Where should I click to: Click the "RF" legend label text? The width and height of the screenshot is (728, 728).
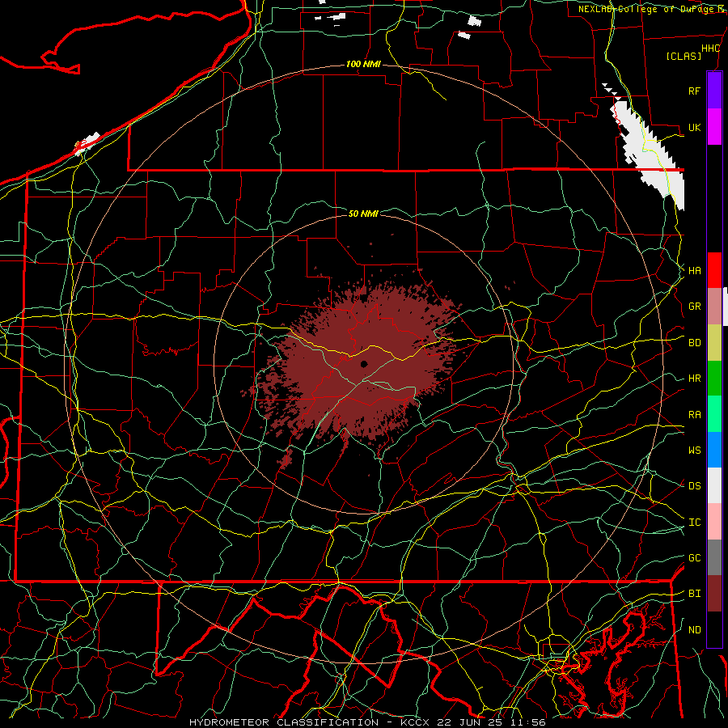(x=694, y=91)
